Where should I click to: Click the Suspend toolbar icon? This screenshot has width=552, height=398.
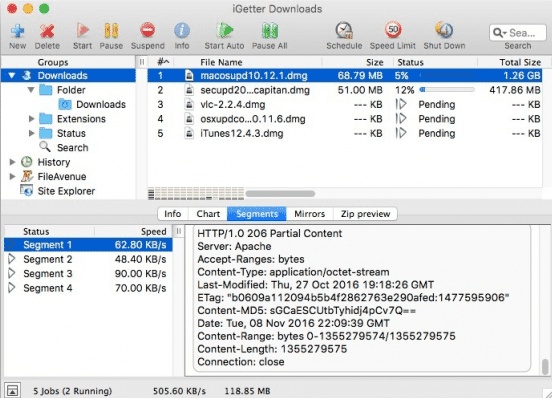coord(148,30)
